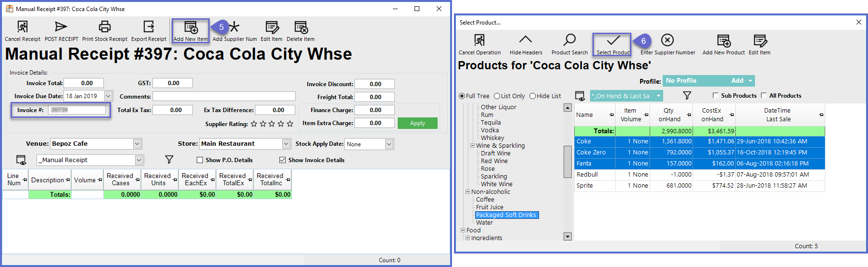The width and height of the screenshot is (868, 267).
Task: Click the green Apply button
Action: [x=417, y=123]
